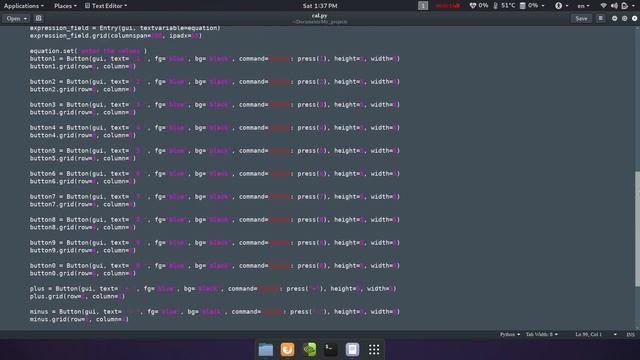This screenshot has height=360, width=640.
Task: Click the expression_field.grid line
Action: point(116,36)
